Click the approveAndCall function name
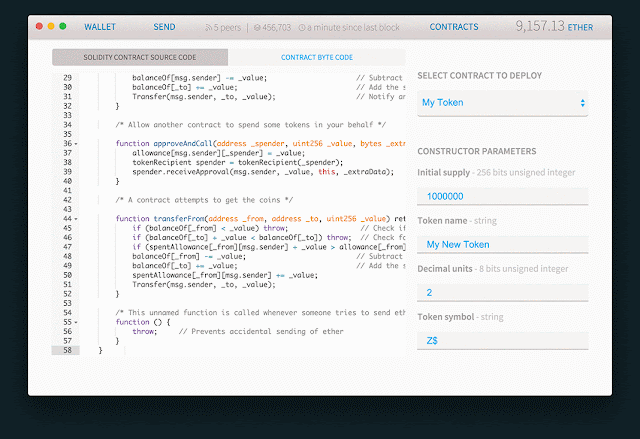Screen dimensions: 640x439 [x=183, y=144]
